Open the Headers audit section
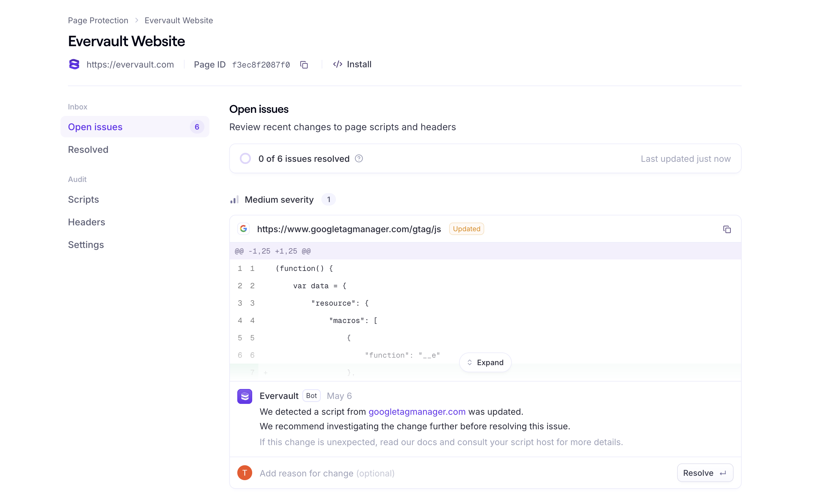This screenshot has width=822, height=504. click(x=87, y=222)
